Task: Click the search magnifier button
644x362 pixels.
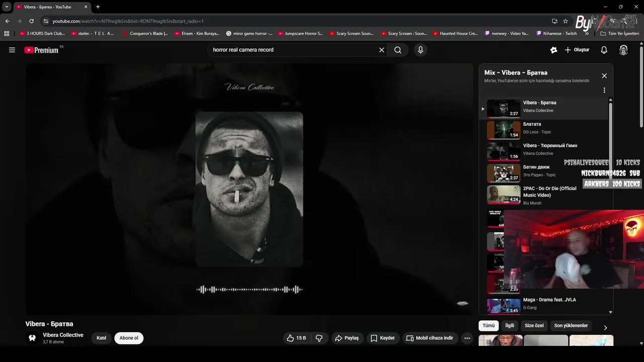Action: point(398,50)
